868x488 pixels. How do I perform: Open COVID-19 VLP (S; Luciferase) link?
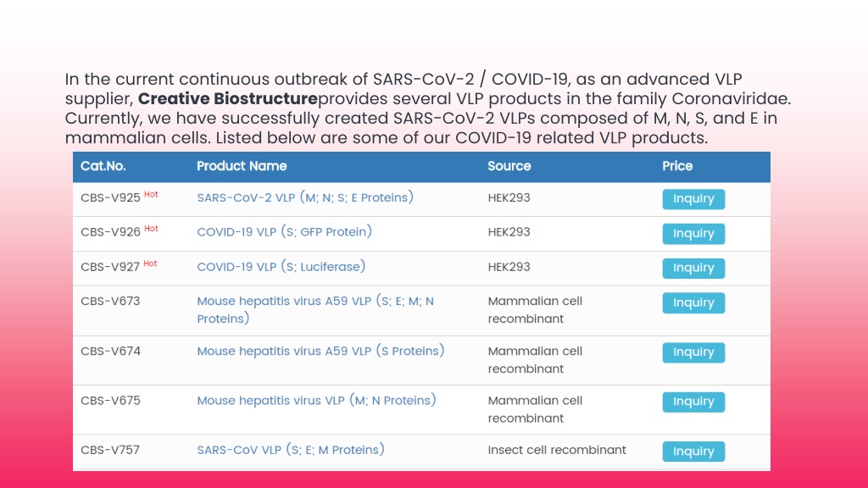tap(281, 267)
